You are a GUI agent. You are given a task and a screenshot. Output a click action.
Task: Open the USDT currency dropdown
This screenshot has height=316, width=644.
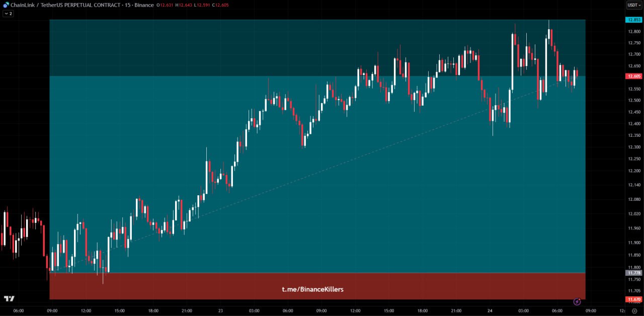pos(633,5)
